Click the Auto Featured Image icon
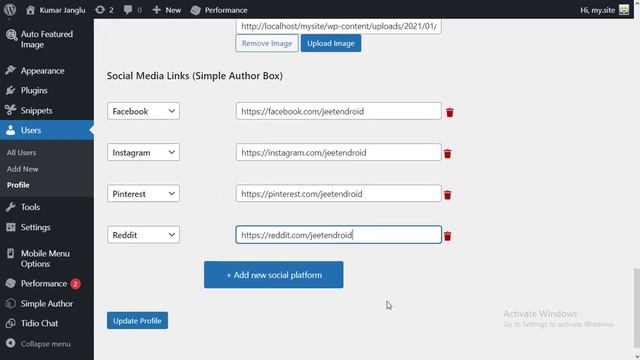This screenshot has height=360, width=640. [x=11, y=35]
